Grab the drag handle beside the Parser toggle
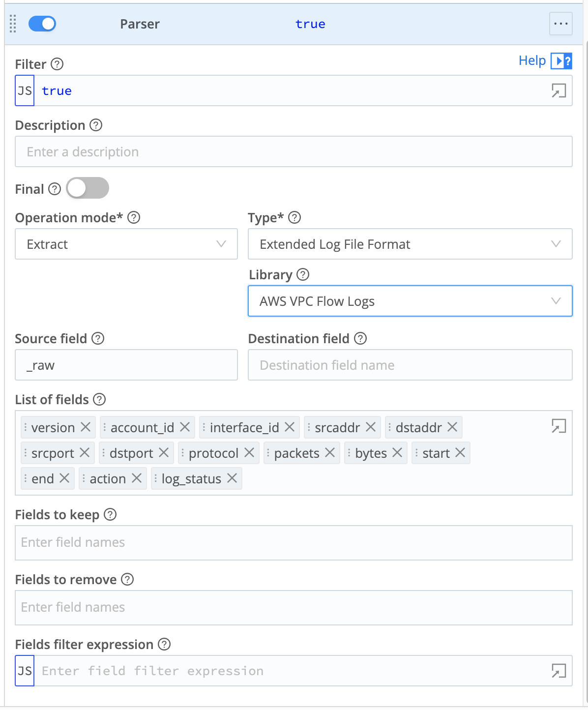Screen dimensions: 588x710 pyautogui.click(x=13, y=24)
